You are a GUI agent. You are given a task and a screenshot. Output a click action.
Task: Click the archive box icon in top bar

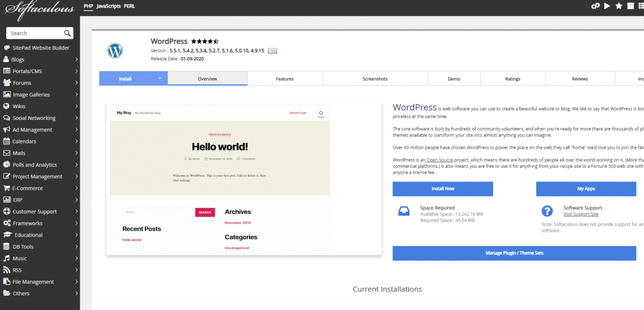click(x=631, y=6)
